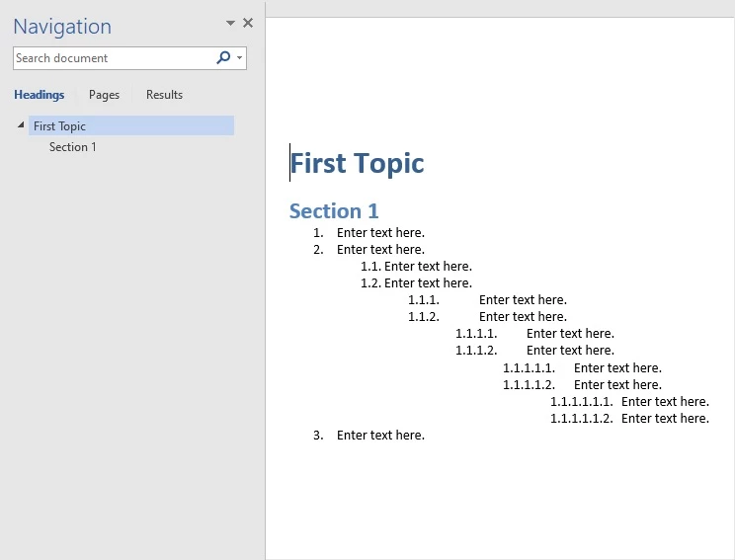
Task: Click the Navigation pane title
Action: point(62,27)
